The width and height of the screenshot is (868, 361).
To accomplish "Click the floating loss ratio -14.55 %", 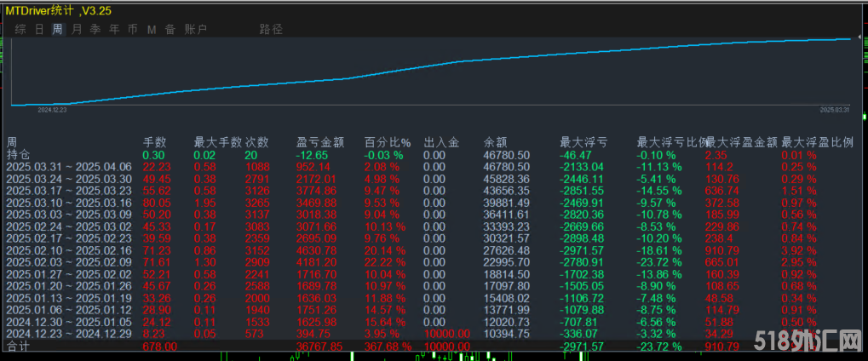I will 659,192.
